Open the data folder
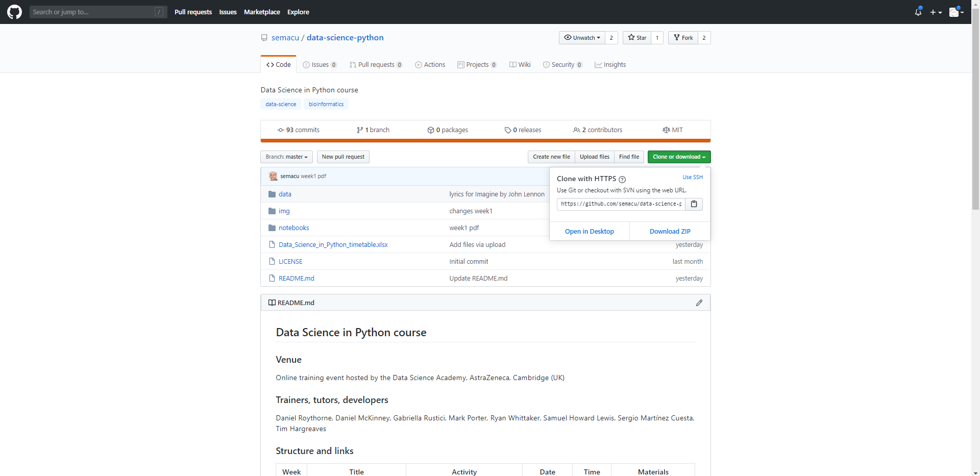The height and width of the screenshot is (476, 980). pyautogui.click(x=285, y=194)
